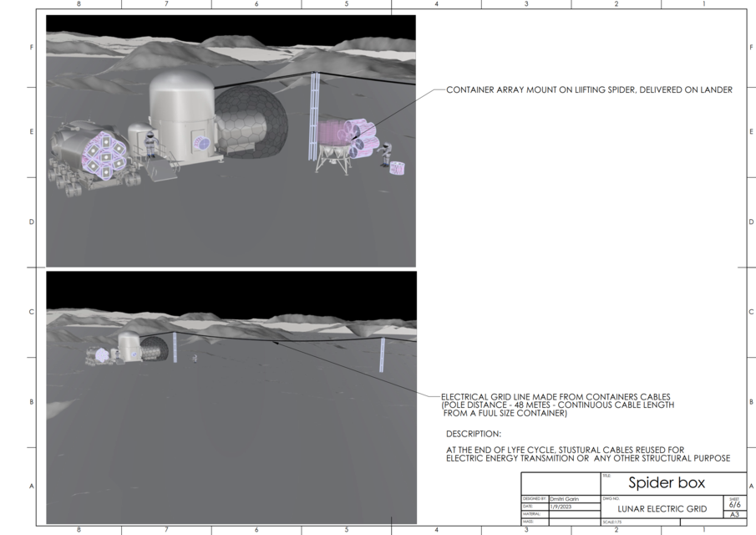Click the "A3" paper size cell

pos(733,515)
